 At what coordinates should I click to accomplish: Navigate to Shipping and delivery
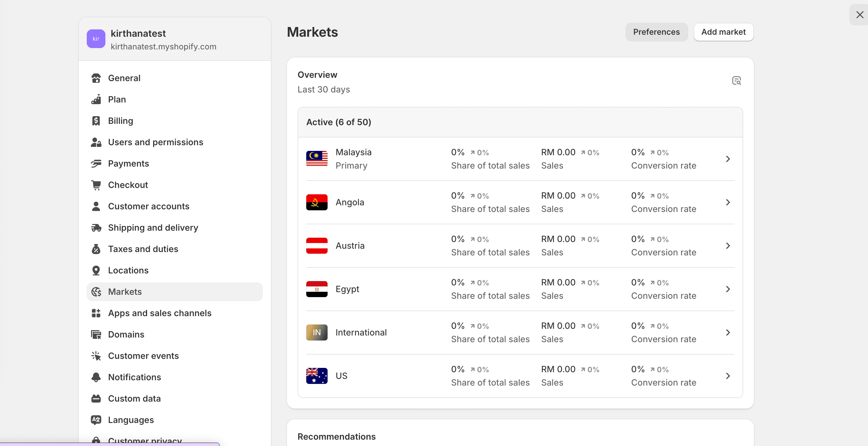pos(174,228)
